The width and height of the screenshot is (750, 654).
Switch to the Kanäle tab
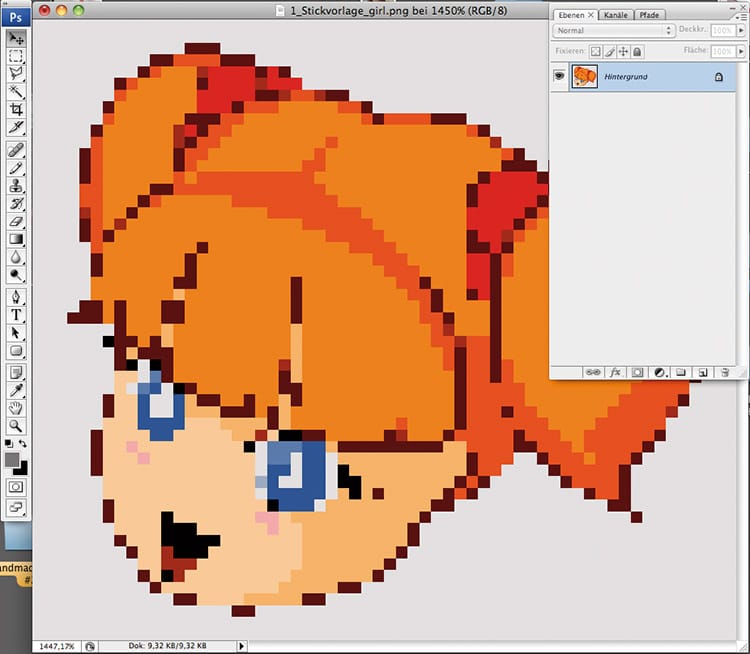pyautogui.click(x=614, y=15)
